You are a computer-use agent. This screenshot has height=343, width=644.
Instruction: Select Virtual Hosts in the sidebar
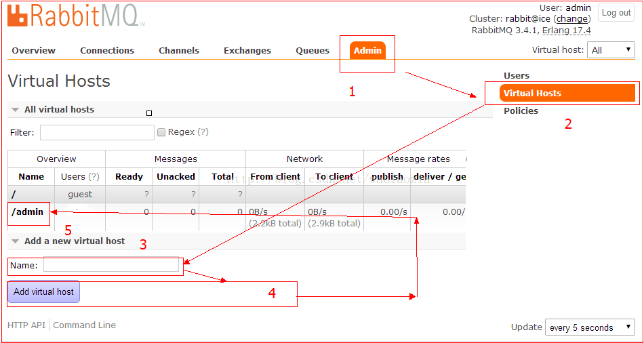pyautogui.click(x=567, y=93)
